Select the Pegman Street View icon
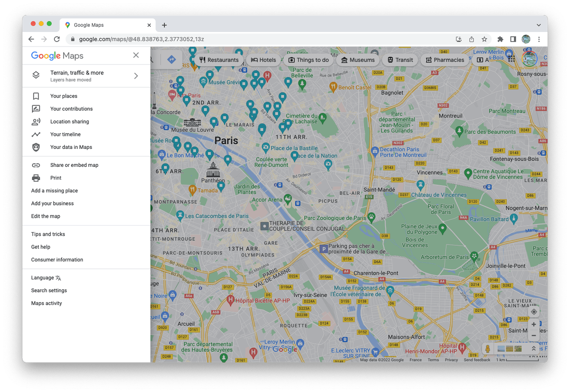The image size is (570, 392). tap(488, 348)
